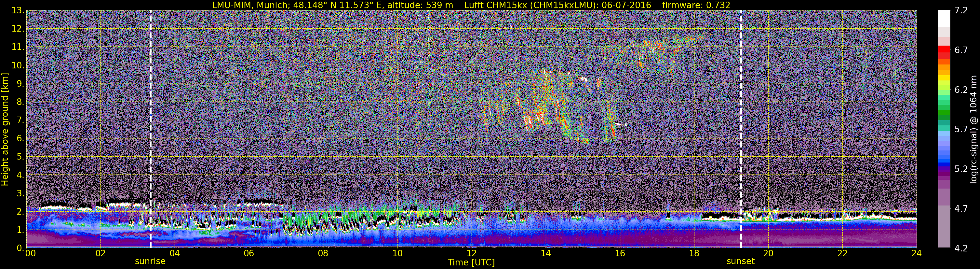Image resolution: width=980 pixels, height=269 pixels.
Task: Click the dashed white sunrise marker line
Action: [151, 129]
